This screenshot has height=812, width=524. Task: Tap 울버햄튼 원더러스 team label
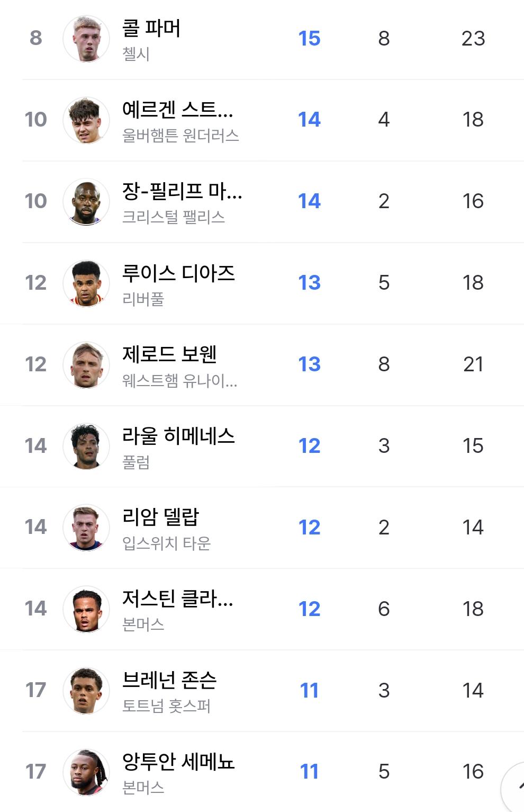coord(180,136)
